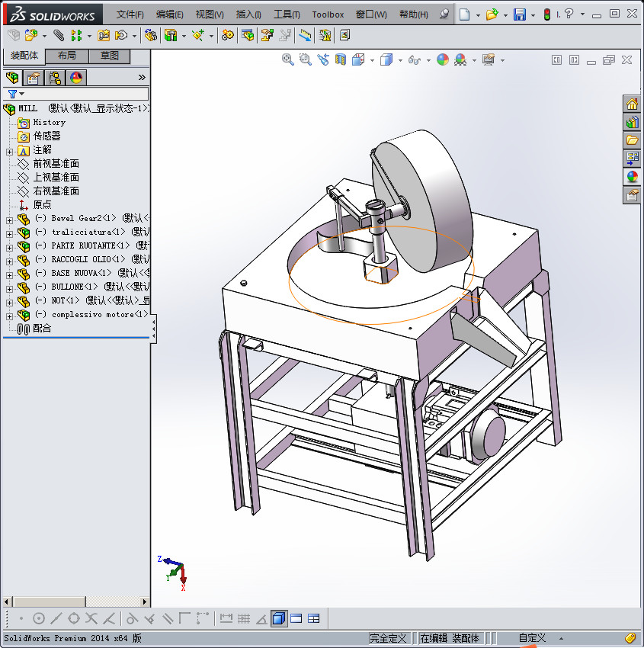Open the Custom Properties task pane icon
The height and width of the screenshot is (648, 644).
[x=632, y=194]
